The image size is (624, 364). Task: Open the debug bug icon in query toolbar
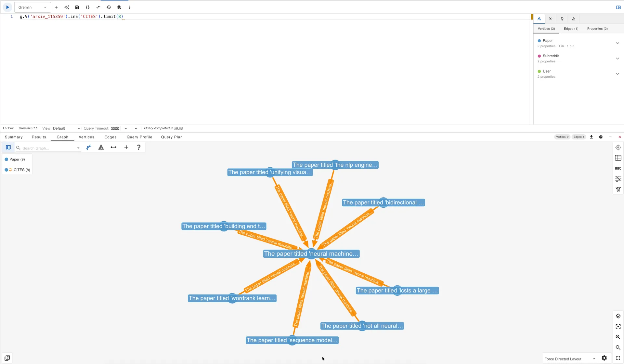[119, 7]
